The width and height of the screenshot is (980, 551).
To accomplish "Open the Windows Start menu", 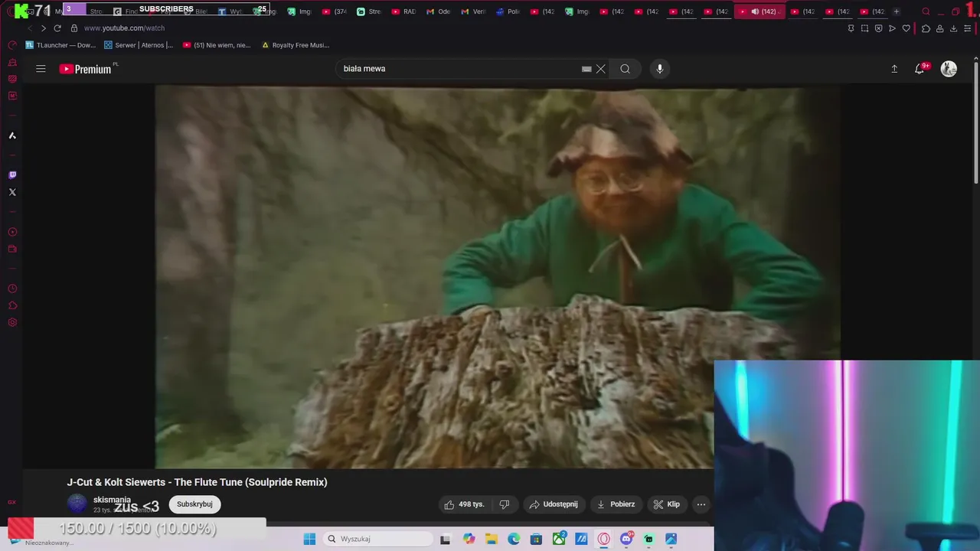I will point(309,539).
